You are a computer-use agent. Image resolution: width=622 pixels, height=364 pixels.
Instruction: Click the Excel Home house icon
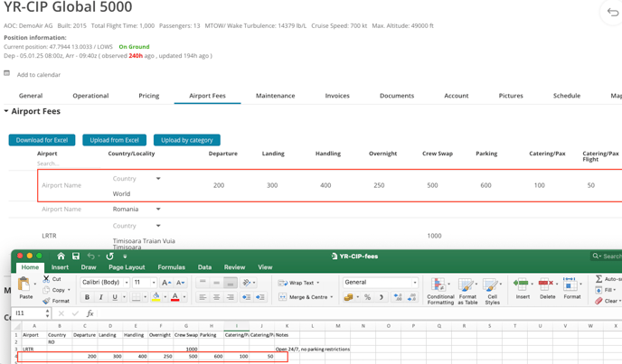click(61, 257)
